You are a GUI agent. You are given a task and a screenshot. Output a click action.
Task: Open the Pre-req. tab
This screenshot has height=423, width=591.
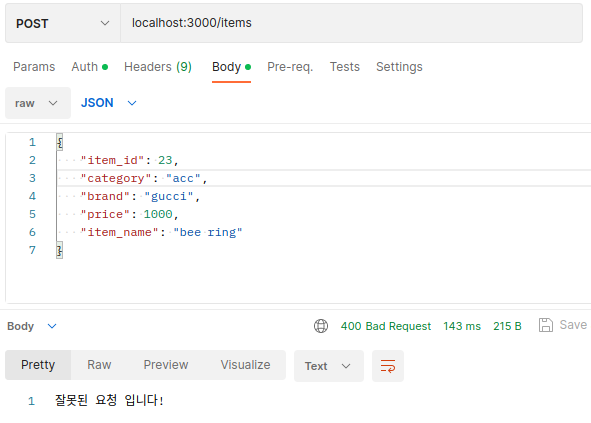tap(290, 67)
